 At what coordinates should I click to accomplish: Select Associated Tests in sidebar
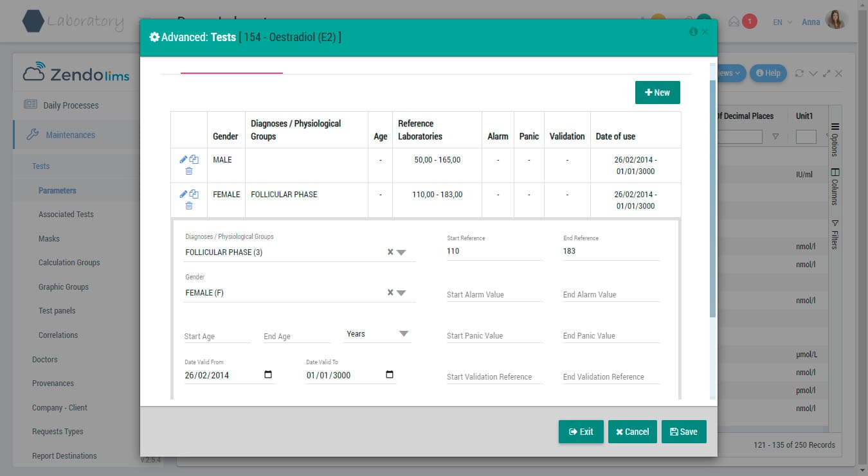pos(66,215)
